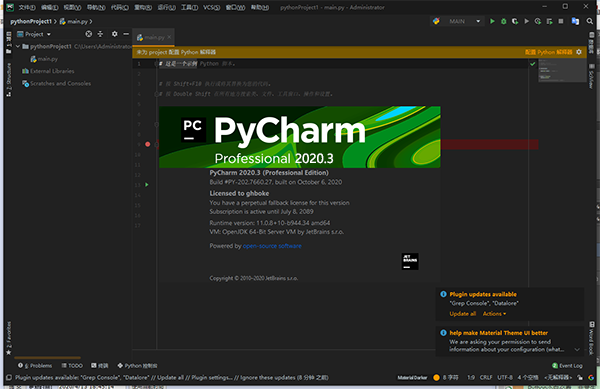
Task: Click the lock icon in status bar
Action: [580, 378]
